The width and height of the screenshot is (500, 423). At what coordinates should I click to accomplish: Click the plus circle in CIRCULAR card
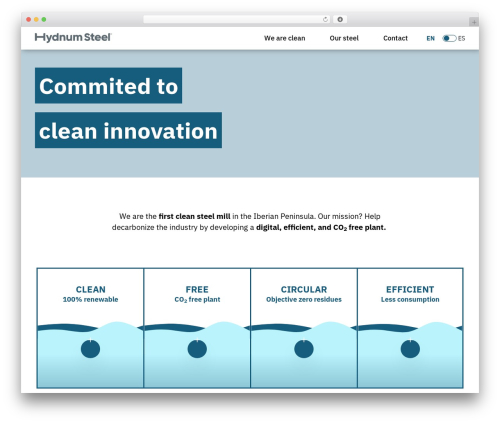[x=304, y=349]
